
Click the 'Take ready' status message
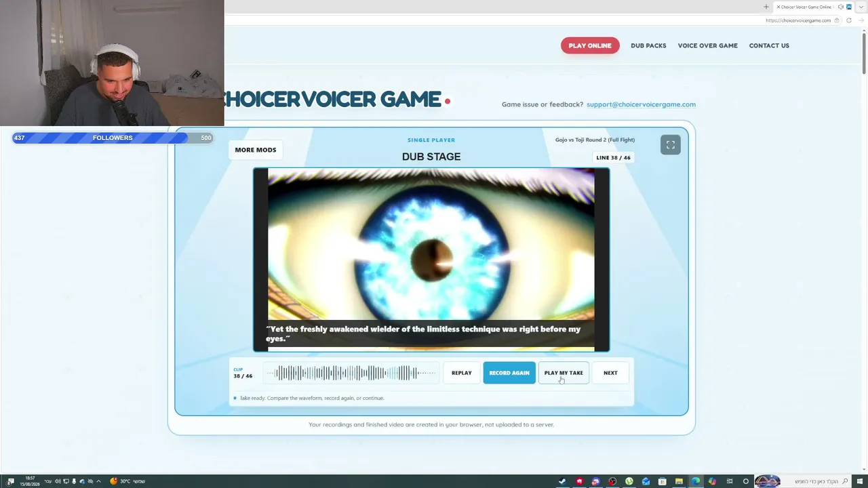tap(312, 398)
